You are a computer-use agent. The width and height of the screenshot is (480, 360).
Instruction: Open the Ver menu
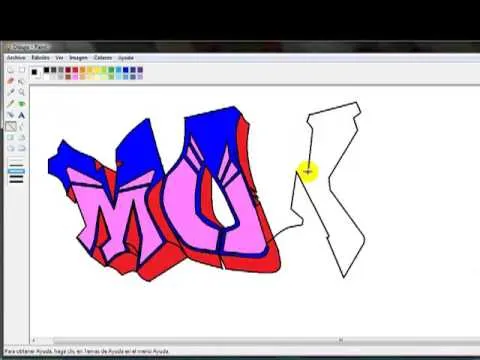[59, 58]
